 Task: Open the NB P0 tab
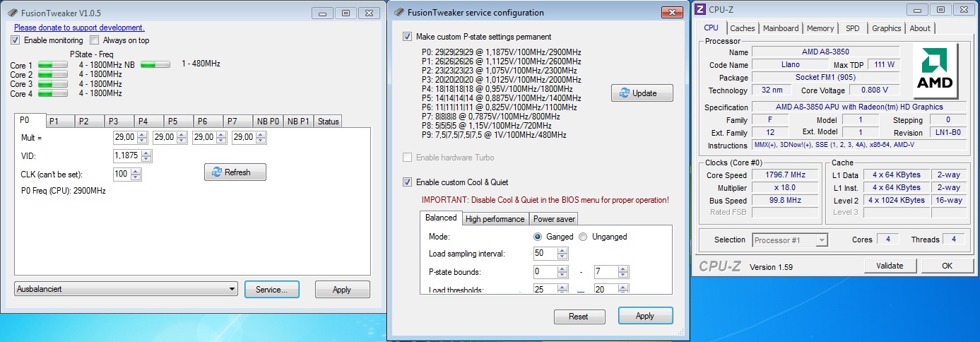[x=268, y=122]
